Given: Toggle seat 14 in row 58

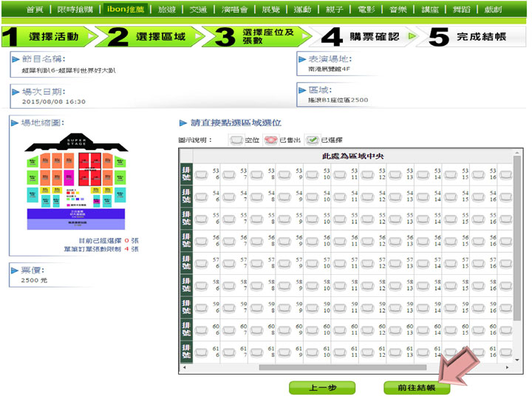Looking at the screenshot, I should coord(423,286).
